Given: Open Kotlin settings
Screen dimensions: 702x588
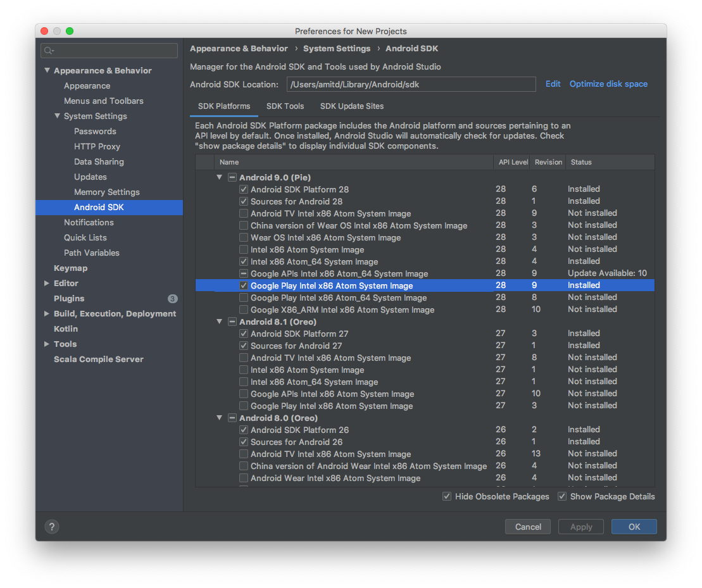Looking at the screenshot, I should pos(66,329).
